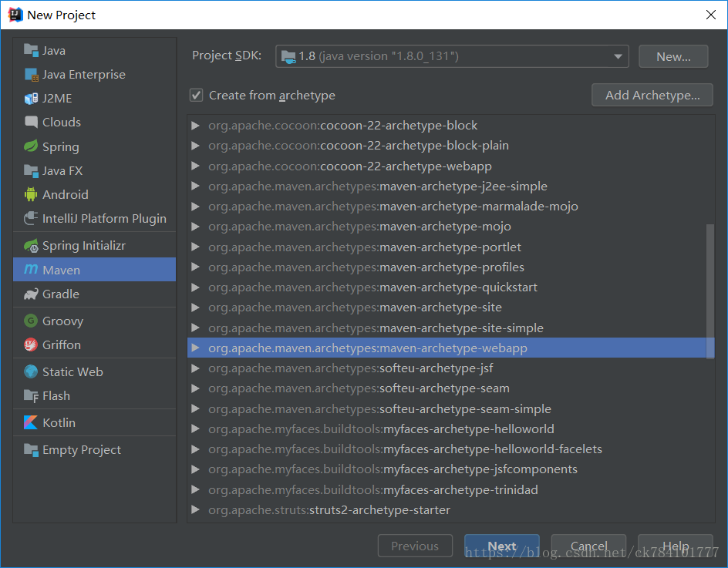
Task: Select Spring project type
Action: 95,146
